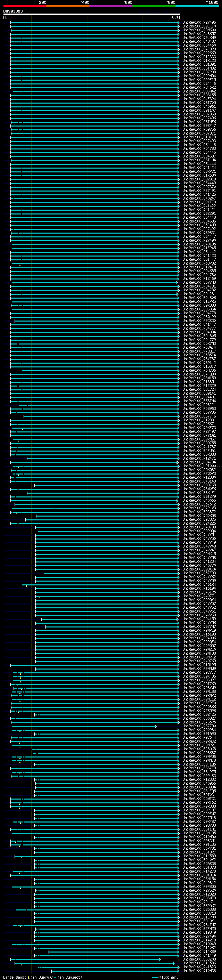Select the UniRef100_C6TNE6 label
Image resolution: width=222 pixels, height=980 pixels.
199,122
